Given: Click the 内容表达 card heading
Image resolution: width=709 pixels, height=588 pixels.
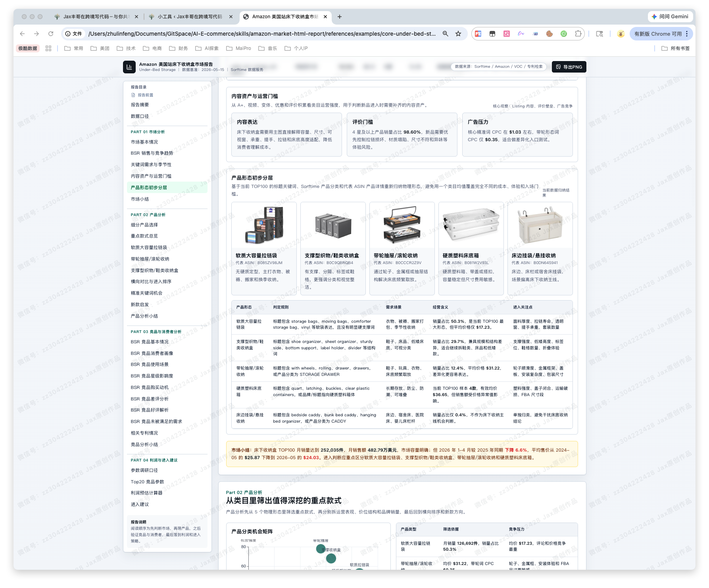Looking at the screenshot, I should pos(247,122).
